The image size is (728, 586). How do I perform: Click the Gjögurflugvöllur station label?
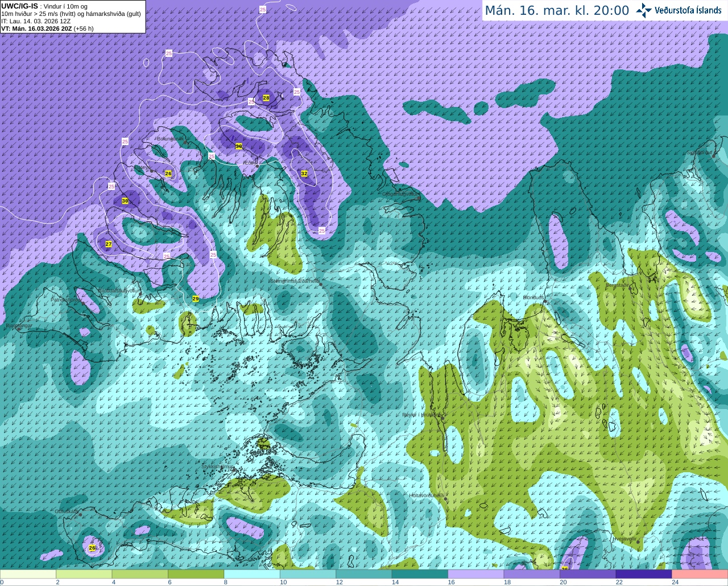tap(400, 193)
